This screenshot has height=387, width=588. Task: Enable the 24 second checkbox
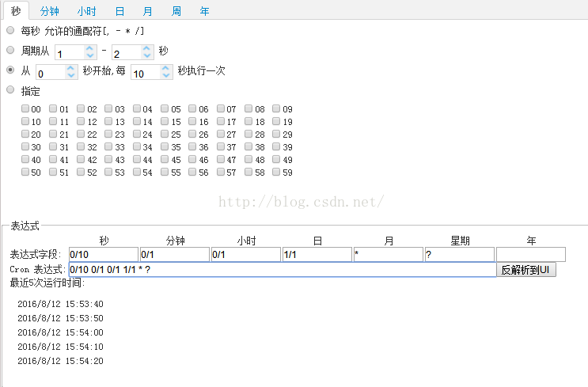coord(137,134)
